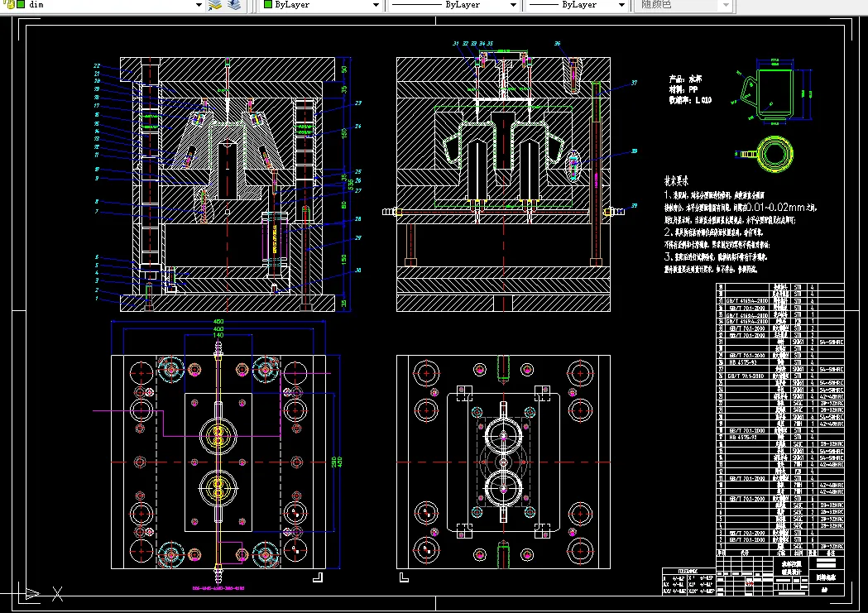Select the 400 dimension text

[x=218, y=328]
